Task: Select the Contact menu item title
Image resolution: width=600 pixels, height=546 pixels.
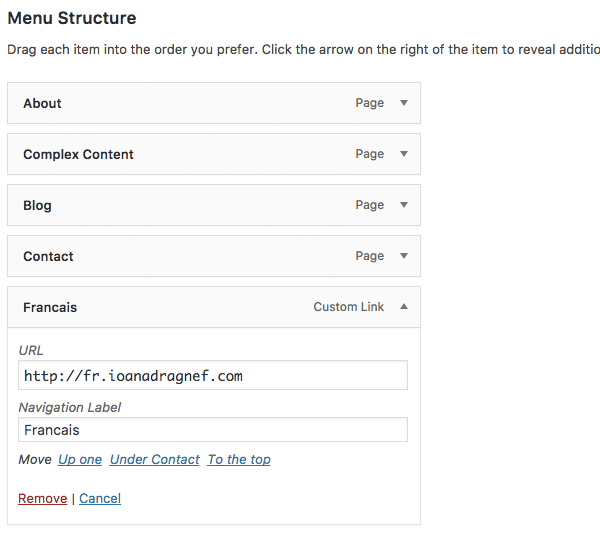Action: tap(48, 256)
